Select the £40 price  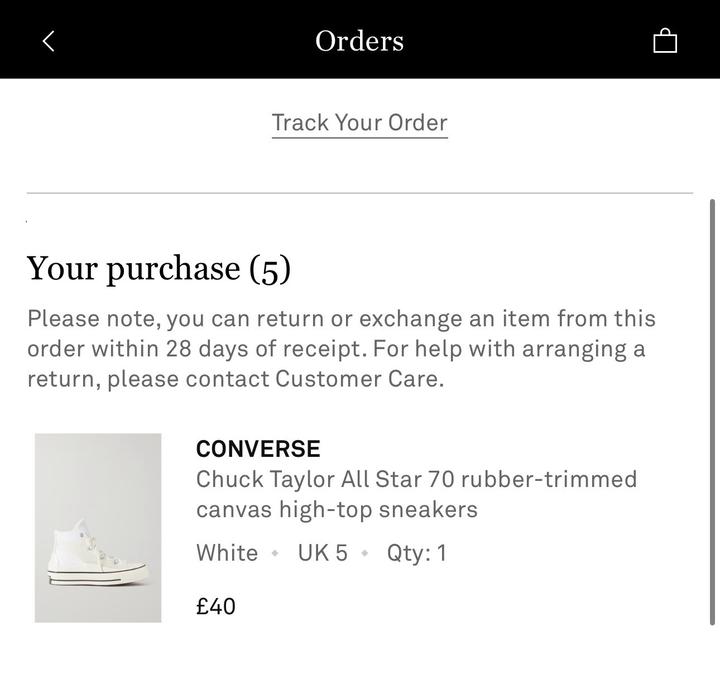pos(216,606)
